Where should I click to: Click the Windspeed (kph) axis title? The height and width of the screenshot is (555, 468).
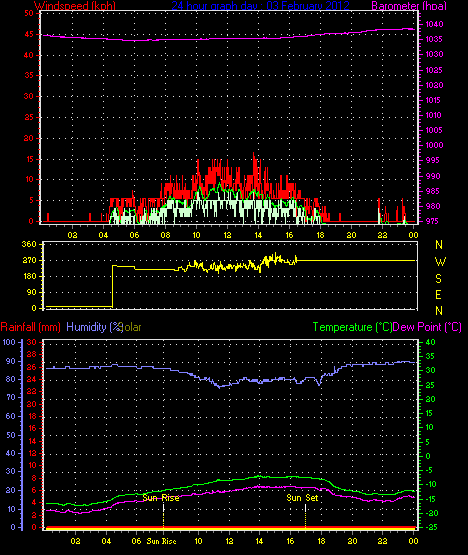tap(75, 6)
